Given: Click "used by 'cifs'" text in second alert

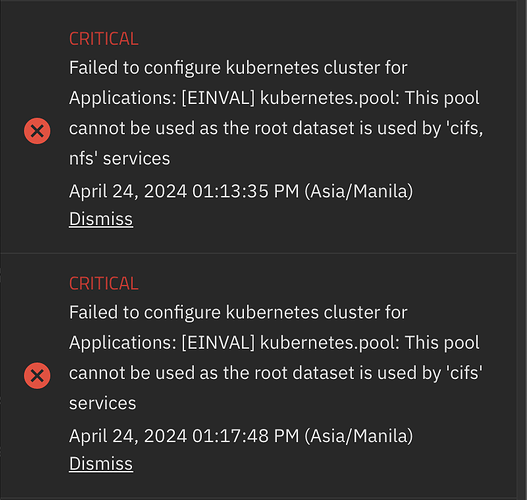Looking at the screenshot, I should pos(430,373).
